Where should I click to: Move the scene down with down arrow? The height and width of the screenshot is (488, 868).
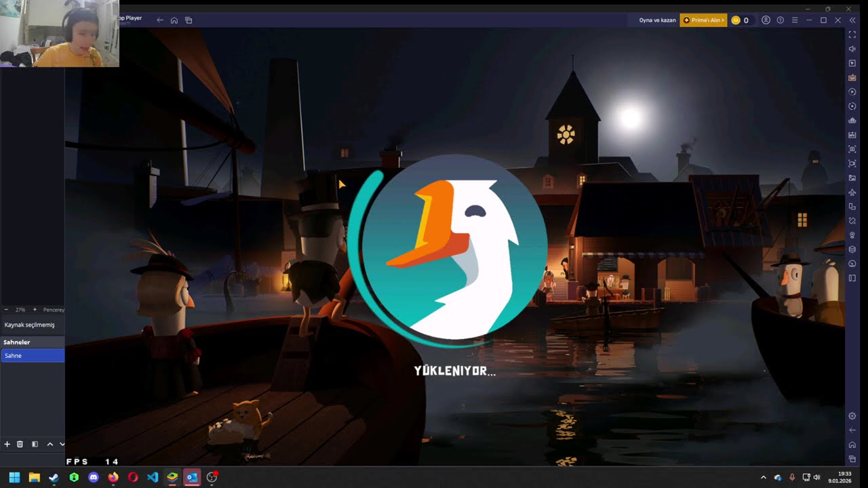(x=62, y=444)
